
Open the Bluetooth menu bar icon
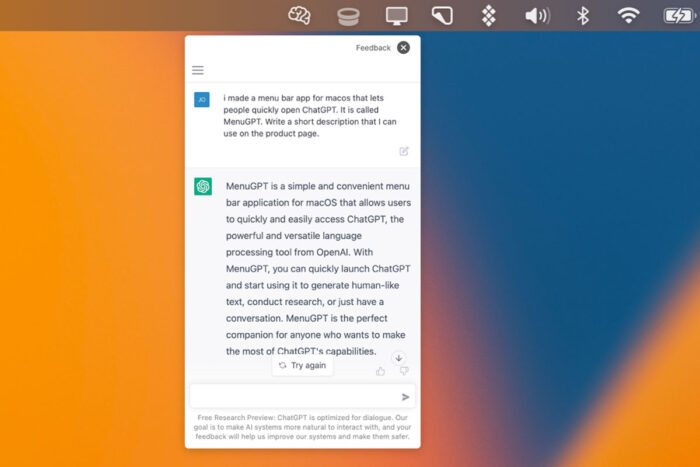point(583,16)
